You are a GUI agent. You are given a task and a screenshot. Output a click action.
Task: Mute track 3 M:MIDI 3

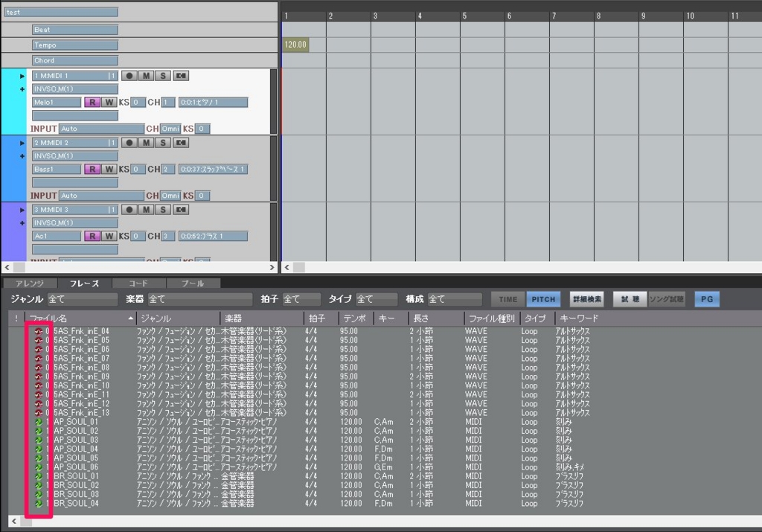146,210
